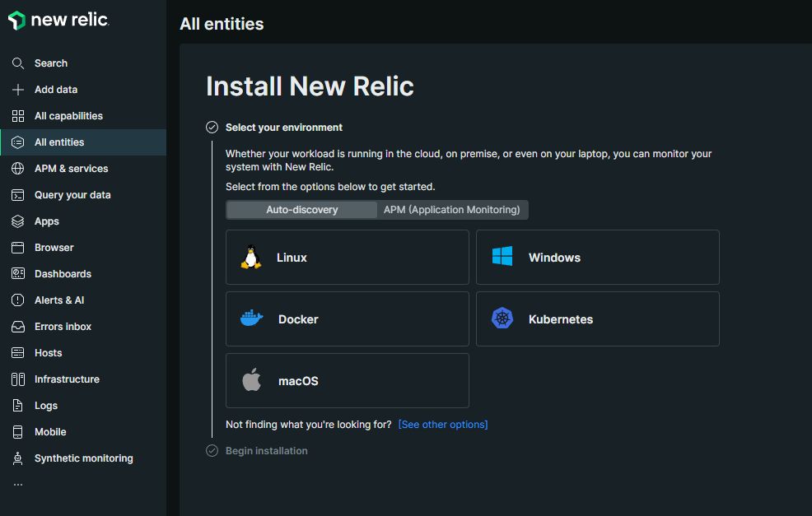
Task: Open Alerts & AI in the sidebar
Action: tap(83, 300)
